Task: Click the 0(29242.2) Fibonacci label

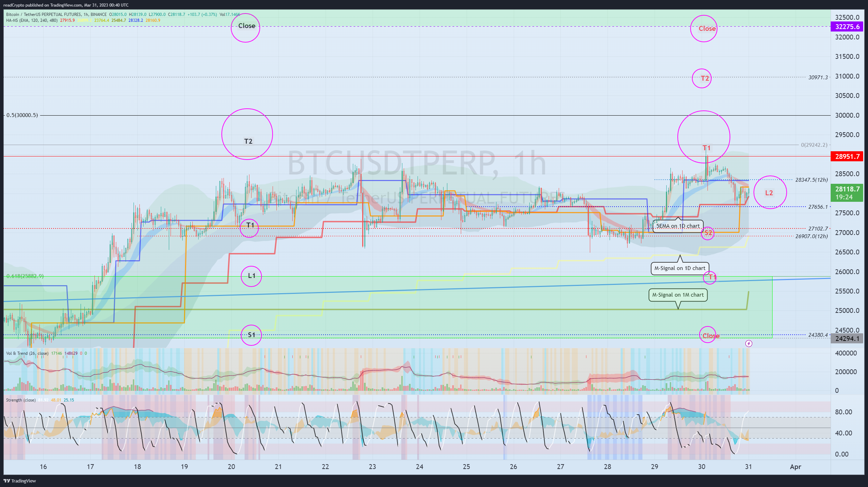Action: point(814,145)
